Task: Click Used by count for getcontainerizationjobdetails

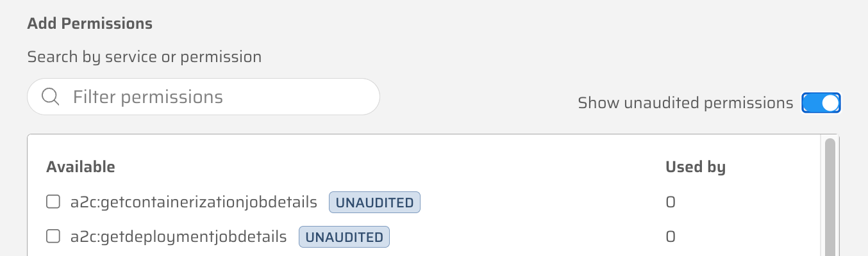Action: (x=671, y=203)
